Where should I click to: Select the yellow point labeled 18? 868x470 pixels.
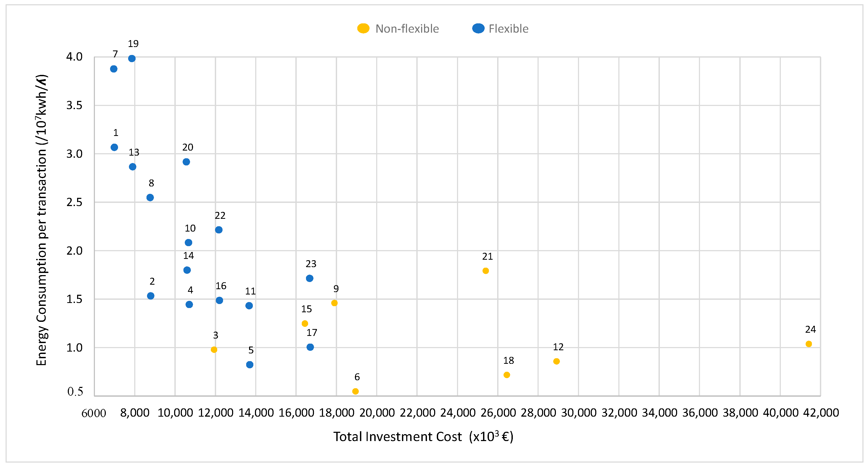506,375
